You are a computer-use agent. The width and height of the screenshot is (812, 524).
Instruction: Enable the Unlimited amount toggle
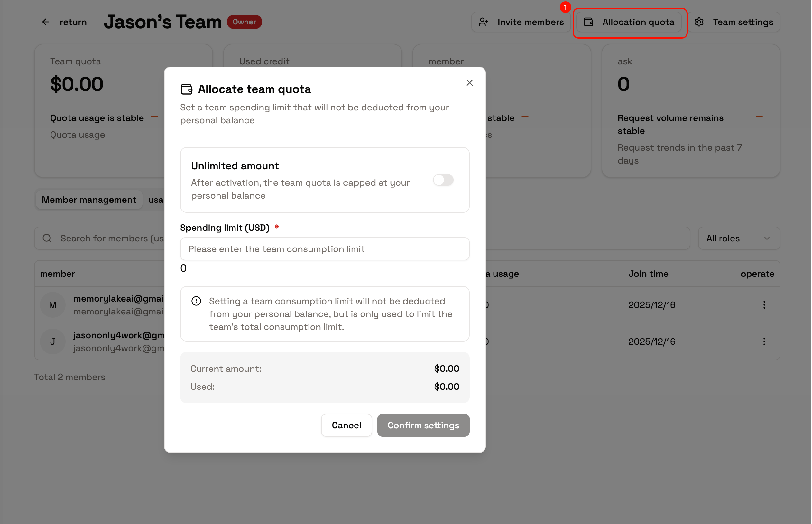pos(443,180)
